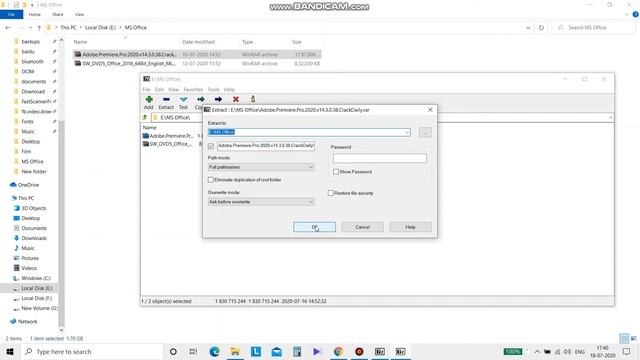Open the notification center icon

point(627,351)
